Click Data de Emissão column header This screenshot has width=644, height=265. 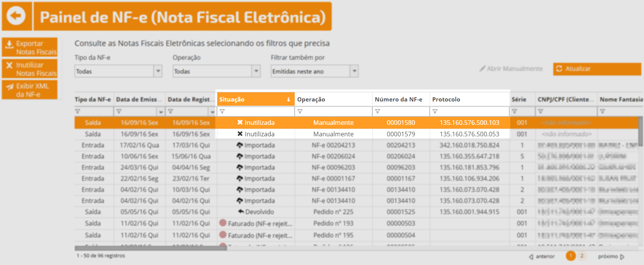(139, 99)
